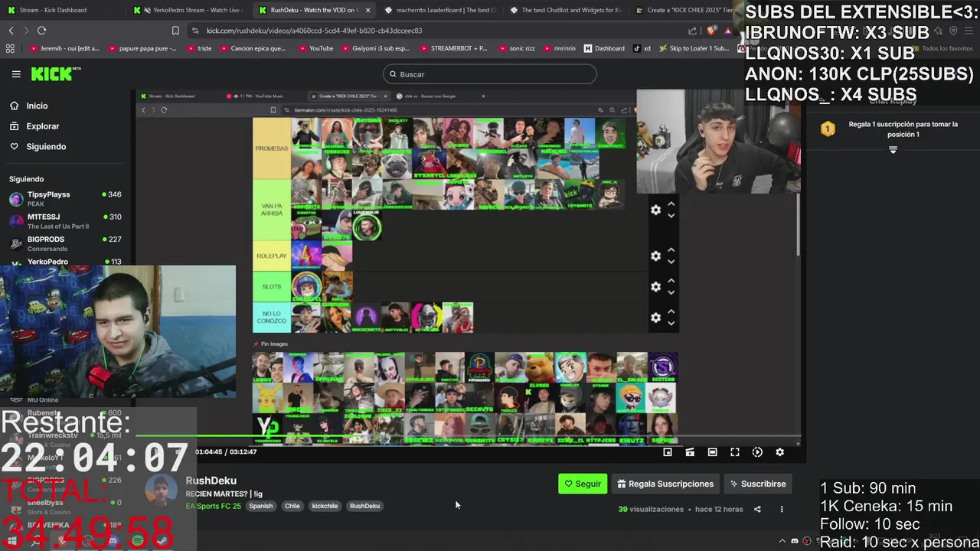Go back with the browser back arrow

click(x=11, y=31)
